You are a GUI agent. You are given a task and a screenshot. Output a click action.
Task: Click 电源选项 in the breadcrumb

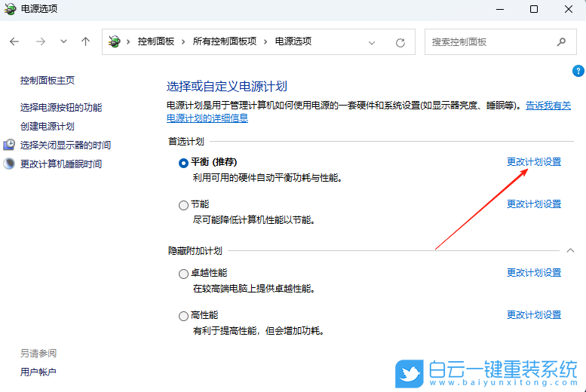coord(293,41)
